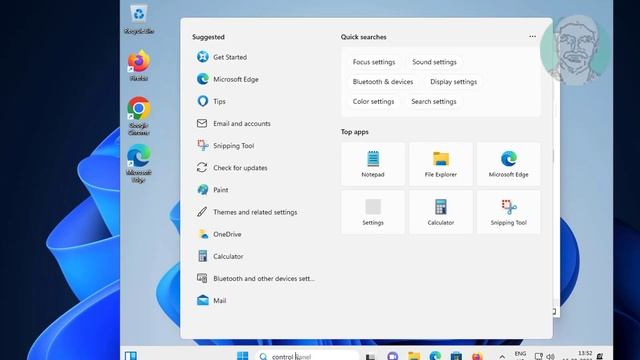Choose Display settings quick search
Viewport: 640px width, 360px height.
[453, 82]
